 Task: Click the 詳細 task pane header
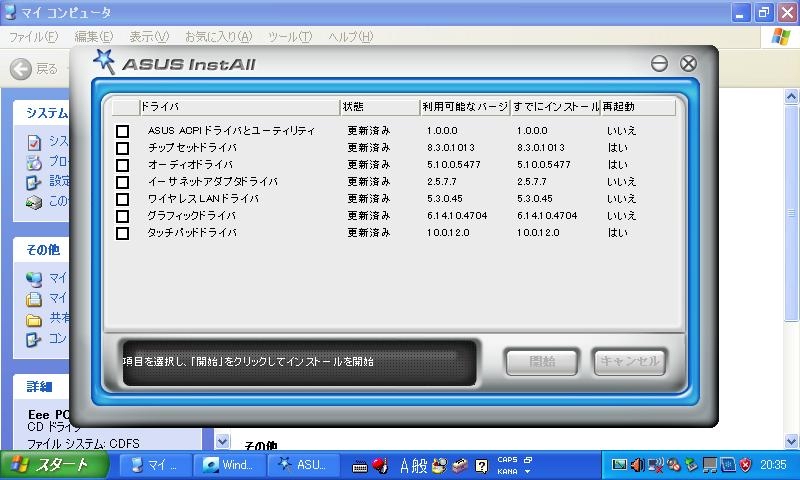coord(41,387)
